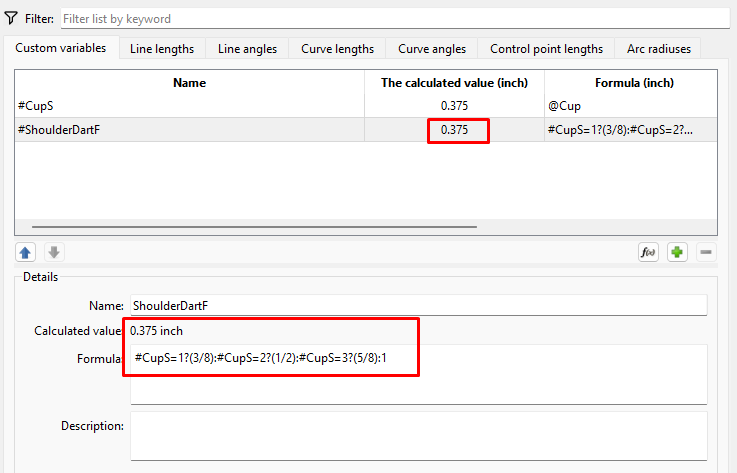Open the formula wizard f(x) button
This screenshot has width=737, height=473.
pos(649,253)
